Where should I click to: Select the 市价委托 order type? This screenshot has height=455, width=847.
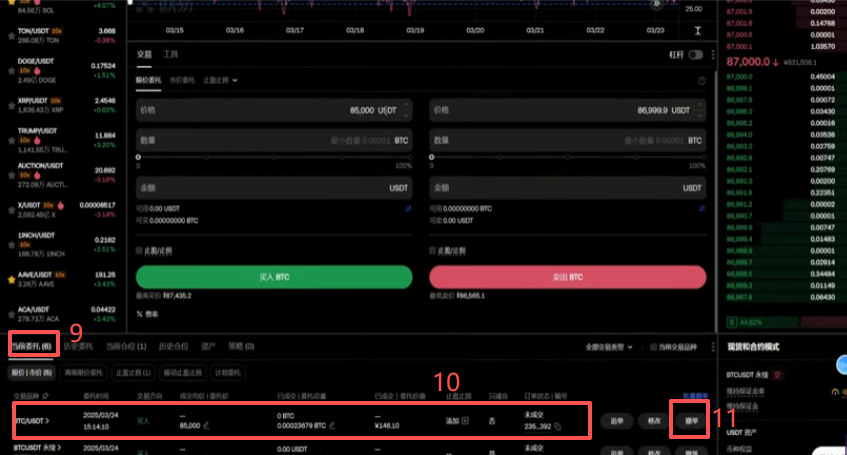[x=182, y=80]
